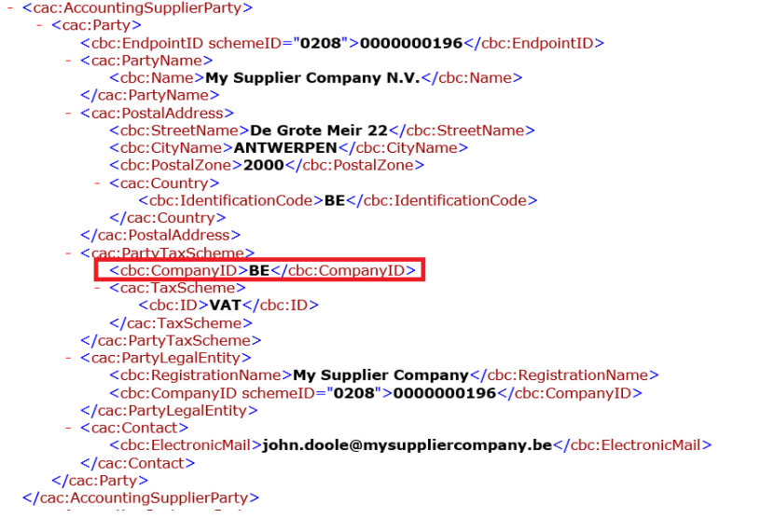Select the supplier name My Supplier Company N.V.
774x532 pixels.
pyautogui.click(x=311, y=78)
